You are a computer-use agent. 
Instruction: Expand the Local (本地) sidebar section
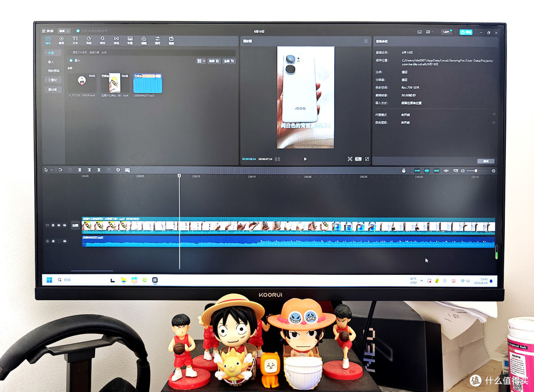tap(52, 53)
